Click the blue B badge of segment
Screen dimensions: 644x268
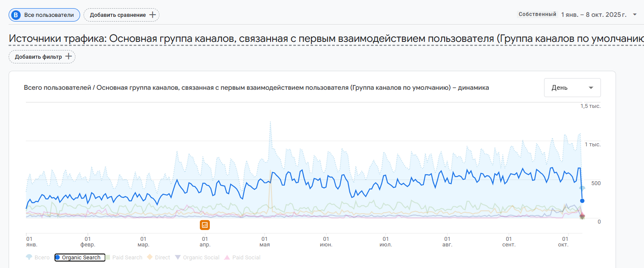click(16, 15)
